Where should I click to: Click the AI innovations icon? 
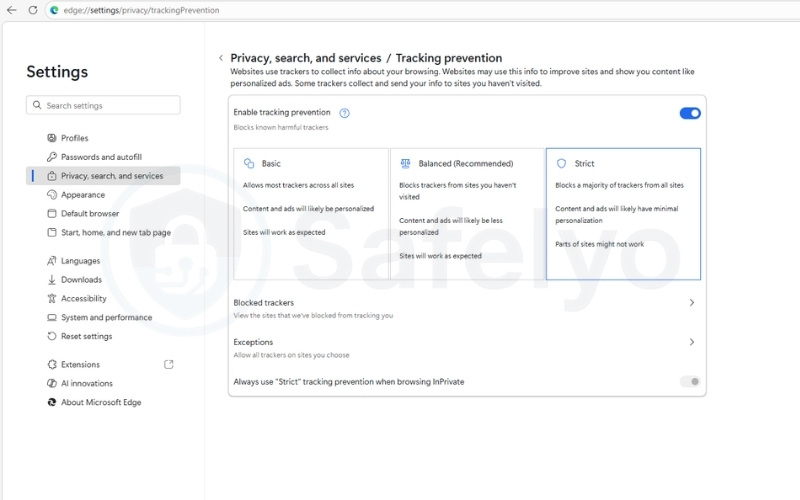click(52, 383)
